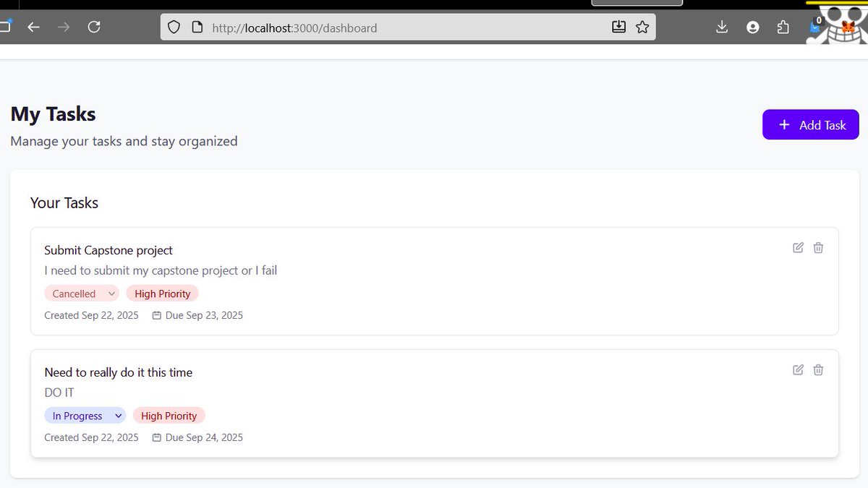
Task: Open the Firefox account icon
Action: tap(753, 27)
